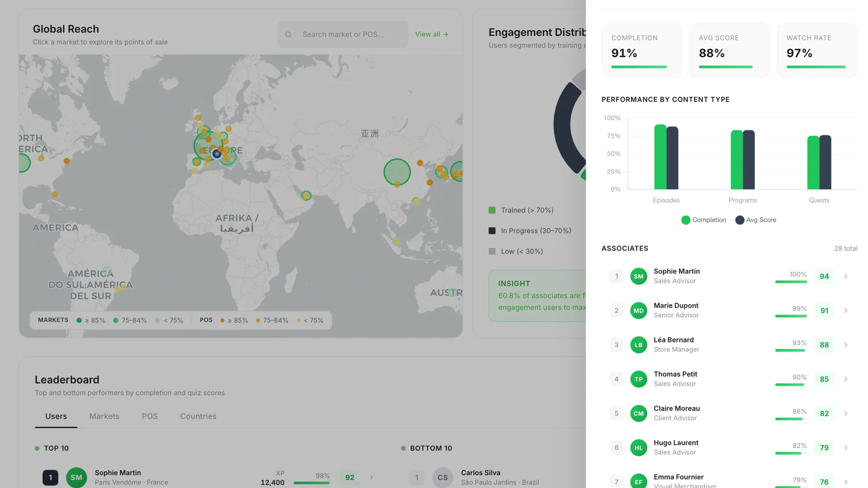Open the View all link
The width and height of the screenshot is (868, 488).
(431, 34)
